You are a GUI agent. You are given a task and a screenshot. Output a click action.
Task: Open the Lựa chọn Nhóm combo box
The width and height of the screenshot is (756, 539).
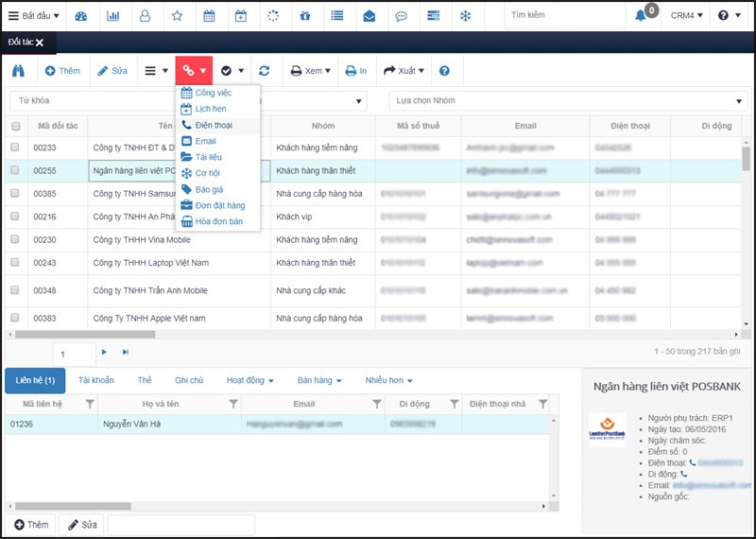coord(568,101)
